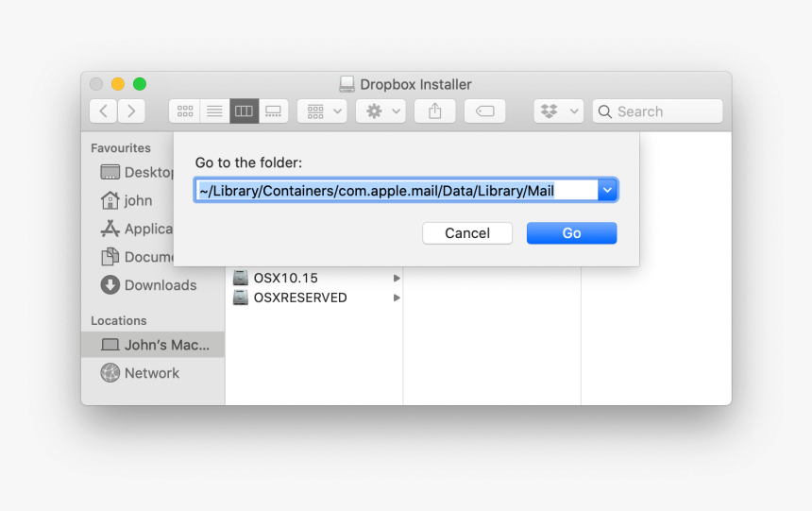Image resolution: width=812 pixels, height=511 pixels.
Task: Go back with the left arrow button
Action: [103, 111]
